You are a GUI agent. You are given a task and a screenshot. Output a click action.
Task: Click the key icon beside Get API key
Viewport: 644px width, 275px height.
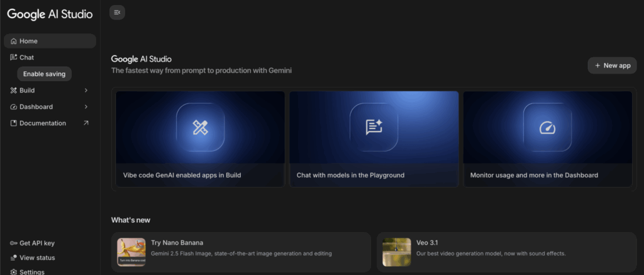[13, 243]
